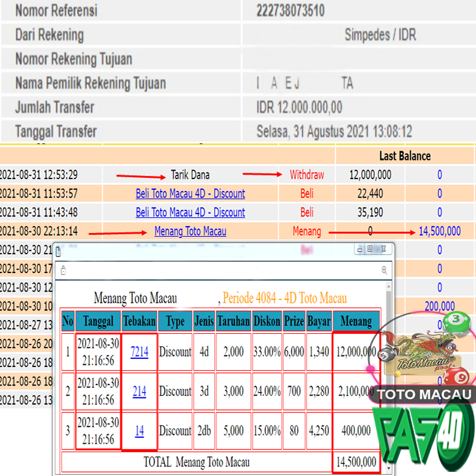Select the Tebakan column header
476x476 pixels.
139,321
